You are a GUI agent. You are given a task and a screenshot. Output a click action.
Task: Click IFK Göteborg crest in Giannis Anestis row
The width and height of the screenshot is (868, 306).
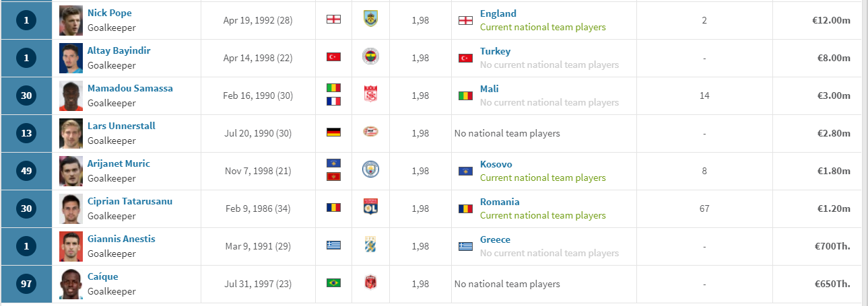370,245
